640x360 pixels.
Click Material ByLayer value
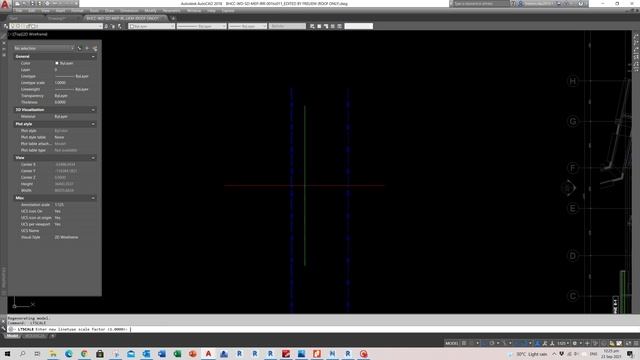(x=61, y=117)
